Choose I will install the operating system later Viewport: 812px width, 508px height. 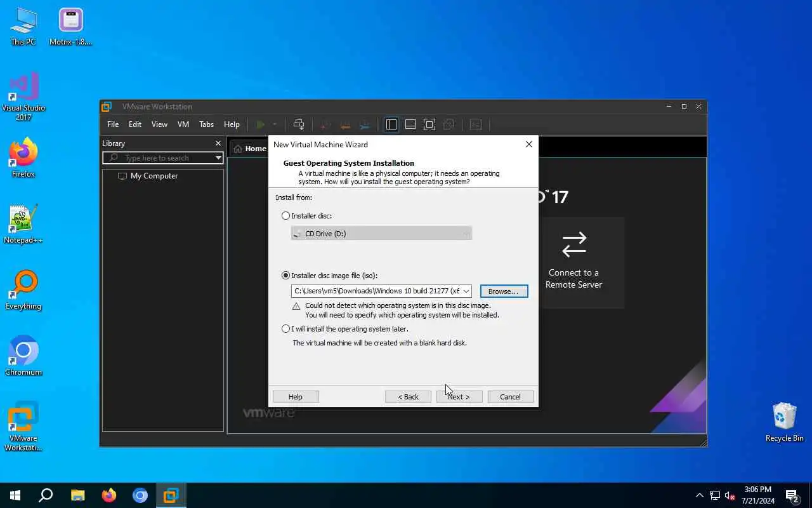click(x=286, y=329)
